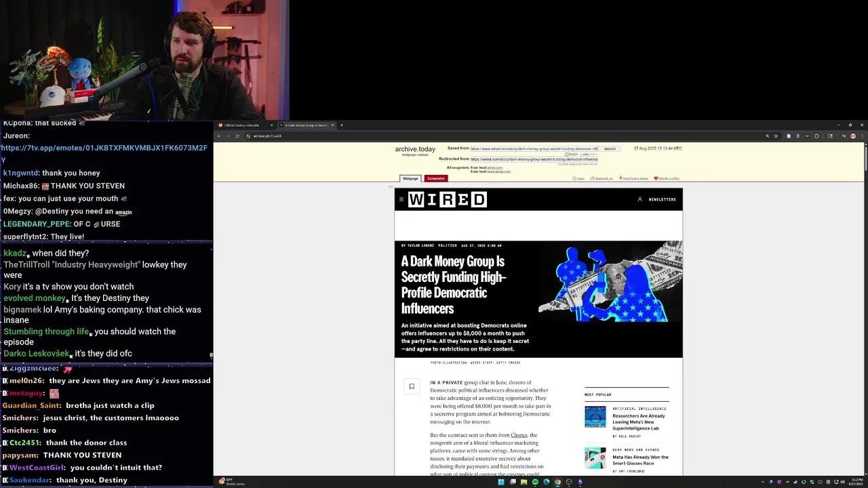Switch to the Webpage tab
This screenshot has height=488, width=868.
pyautogui.click(x=410, y=178)
